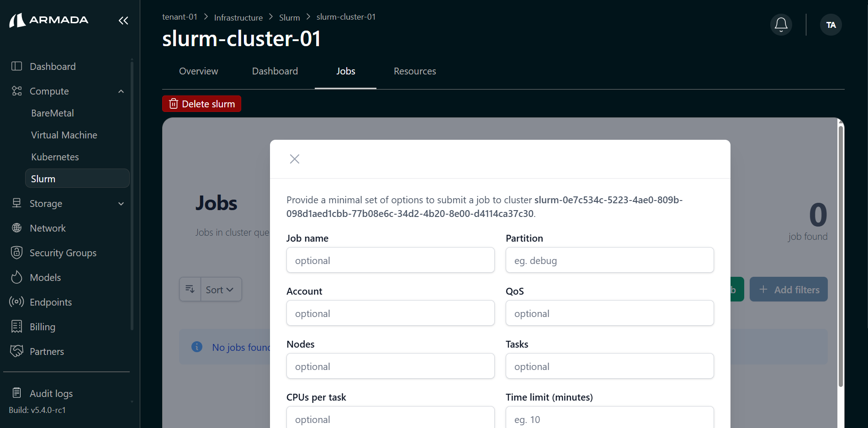Click the info icon beside No jobs found
868x428 pixels.
click(x=197, y=347)
